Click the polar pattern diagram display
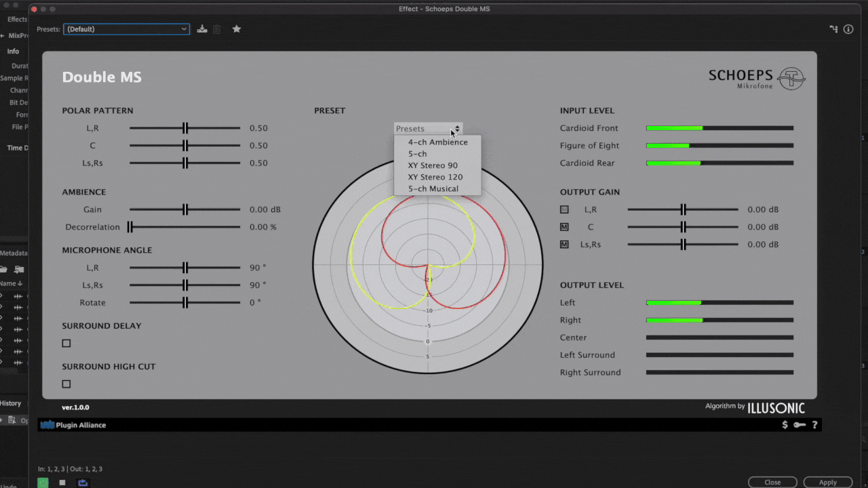 pyautogui.click(x=428, y=264)
